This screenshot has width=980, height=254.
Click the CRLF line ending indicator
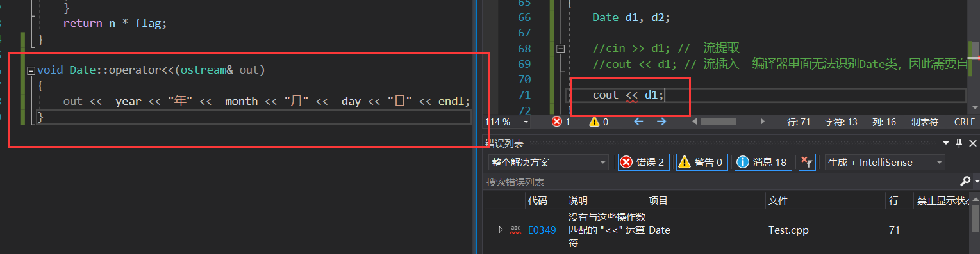964,122
